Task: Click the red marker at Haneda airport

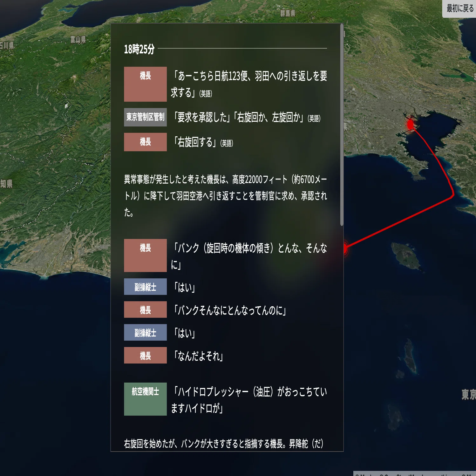Action: [410, 124]
